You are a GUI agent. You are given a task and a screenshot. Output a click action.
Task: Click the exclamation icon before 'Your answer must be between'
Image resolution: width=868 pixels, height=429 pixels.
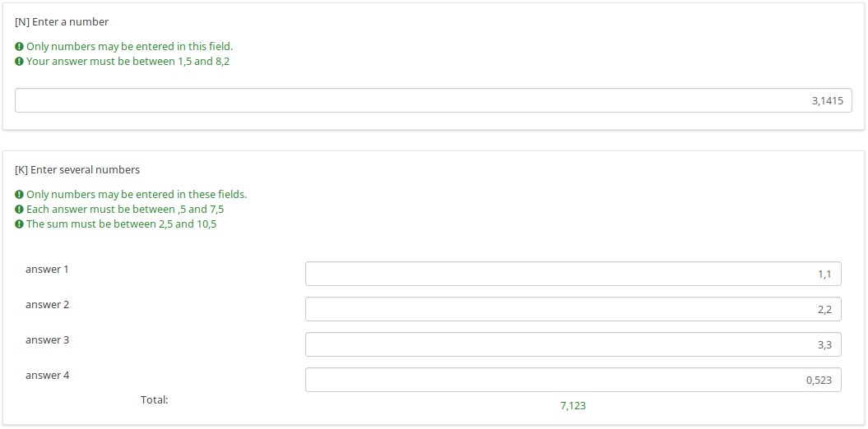[19, 62]
